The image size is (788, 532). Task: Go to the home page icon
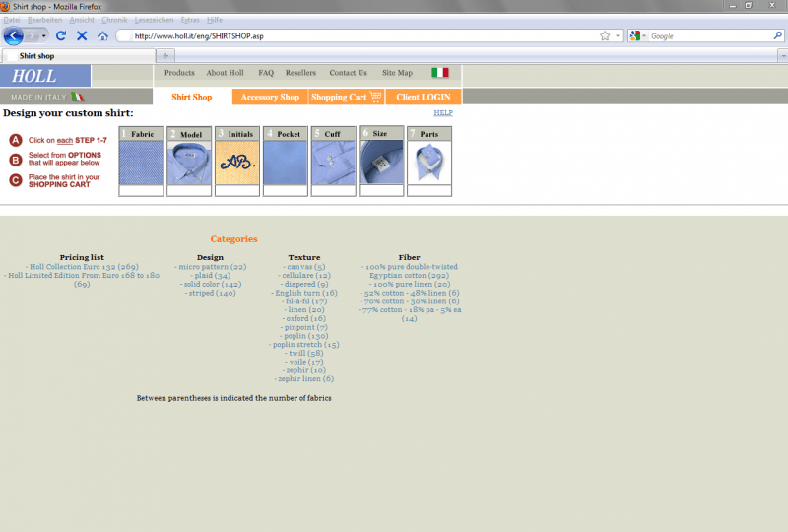coord(103,35)
